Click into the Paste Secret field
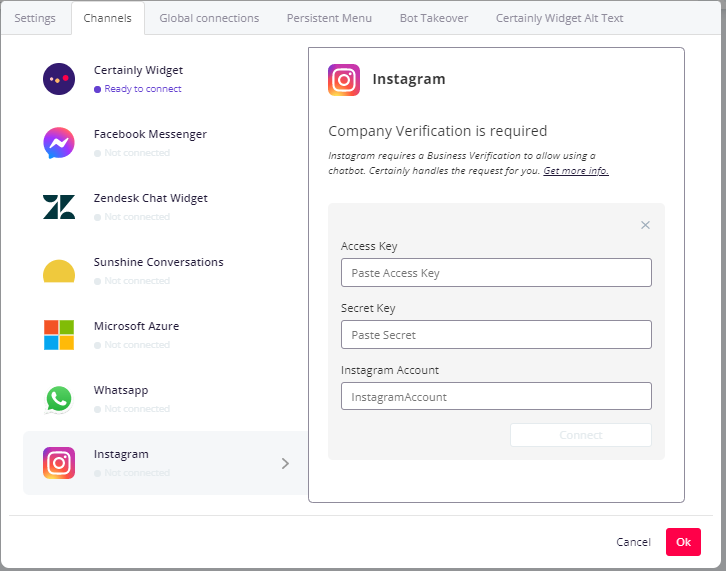726x571 pixels. 496,334
